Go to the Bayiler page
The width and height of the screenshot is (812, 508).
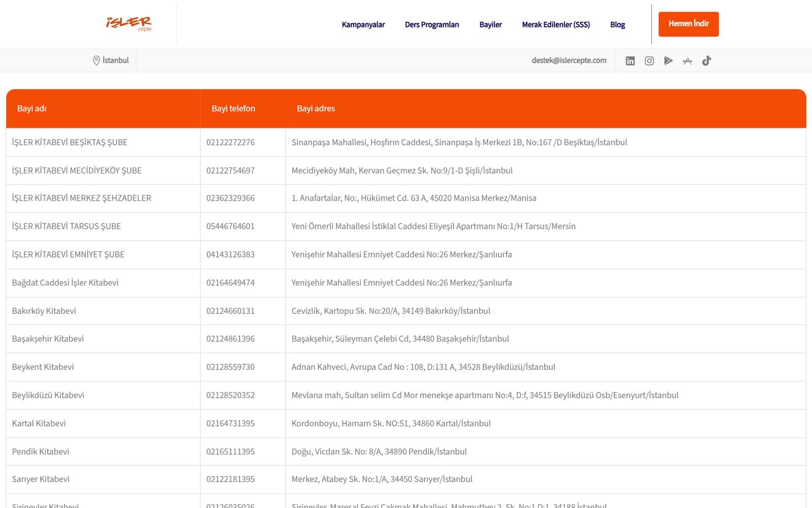click(x=490, y=24)
